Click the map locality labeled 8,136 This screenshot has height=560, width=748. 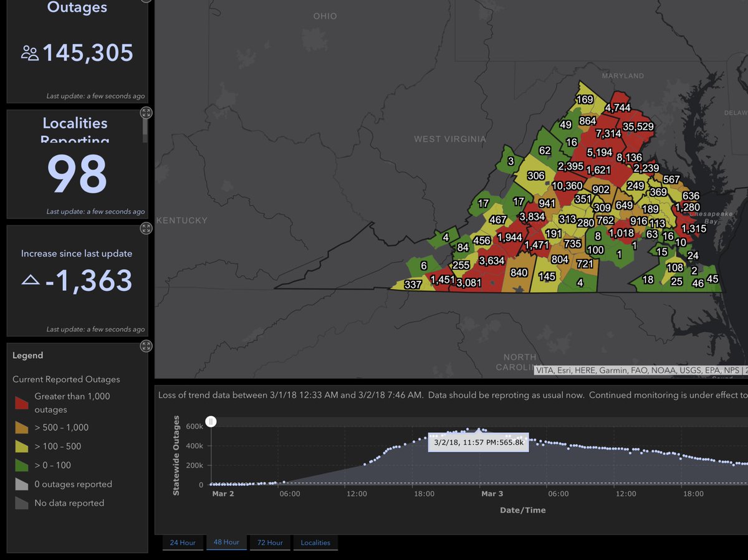pyautogui.click(x=629, y=158)
